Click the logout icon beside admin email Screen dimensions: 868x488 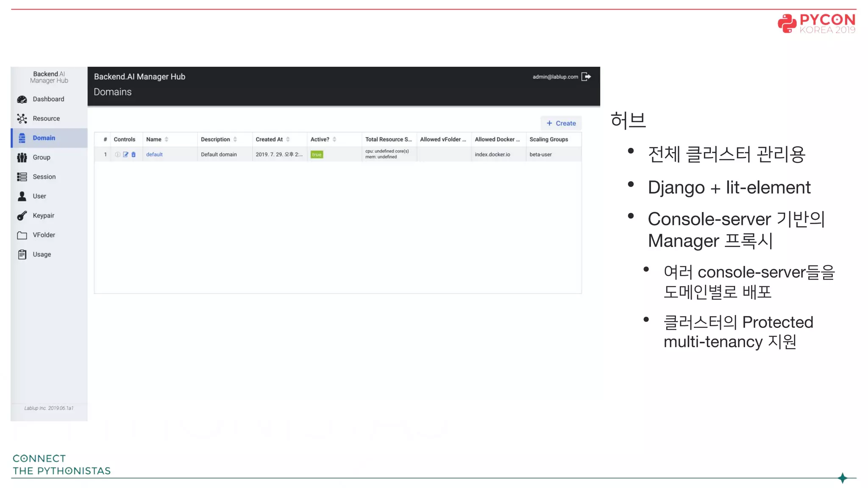[586, 77]
